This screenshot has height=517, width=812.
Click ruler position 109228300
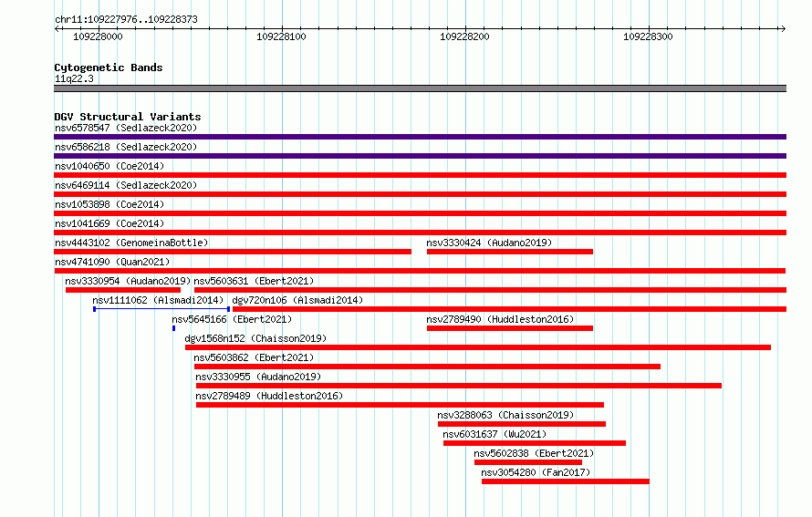pyautogui.click(x=648, y=36)
